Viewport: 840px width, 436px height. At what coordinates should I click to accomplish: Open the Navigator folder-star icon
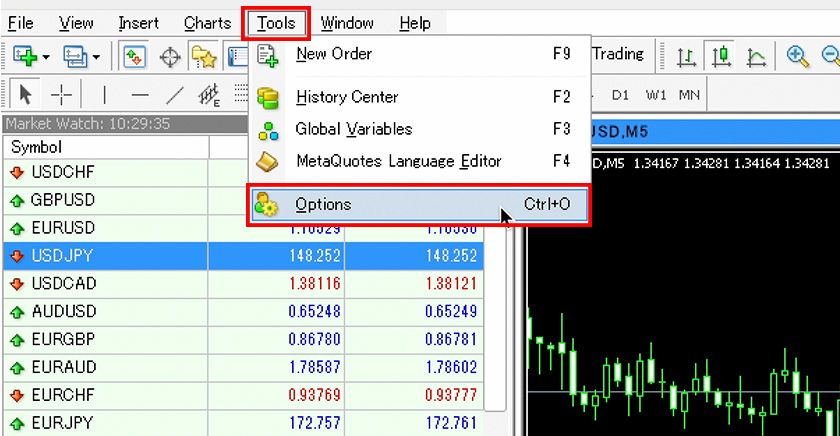tap(204, 56)
